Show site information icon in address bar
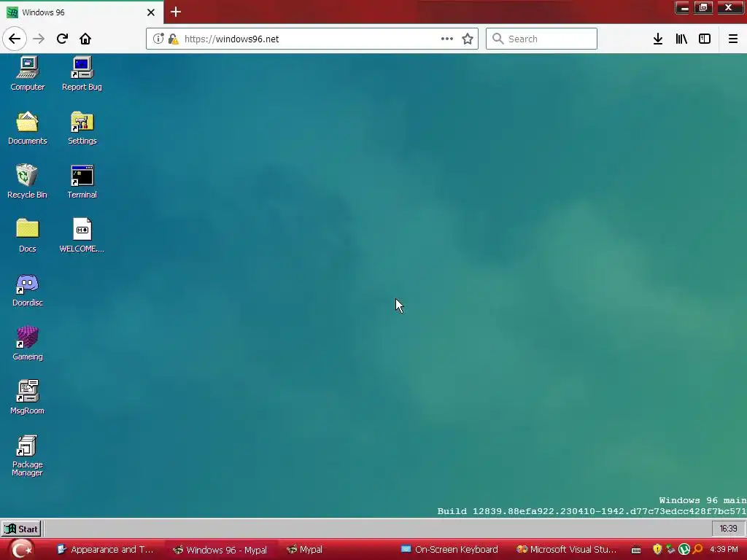This screenshot has width=747, height=560. [158, 39]
